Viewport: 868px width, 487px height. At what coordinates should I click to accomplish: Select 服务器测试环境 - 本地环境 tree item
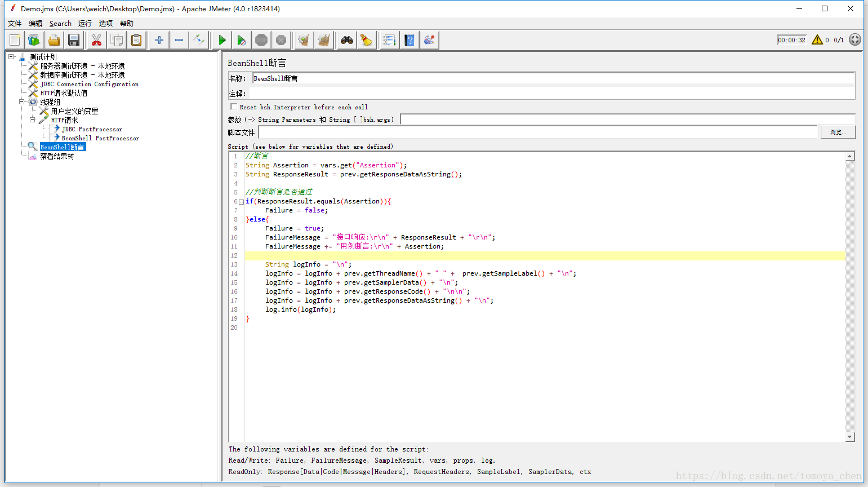(82, 66)
